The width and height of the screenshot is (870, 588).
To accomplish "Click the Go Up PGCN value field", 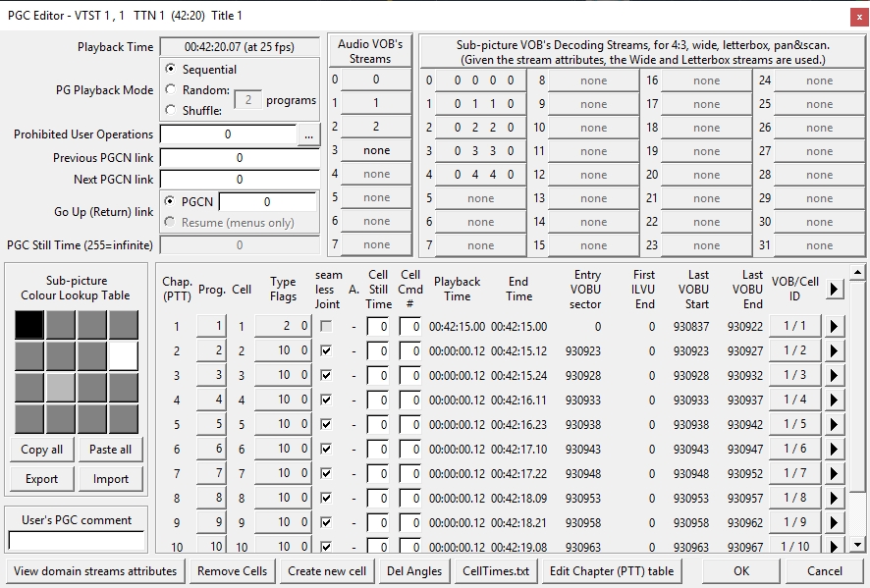I will click(x=267, y=202).
